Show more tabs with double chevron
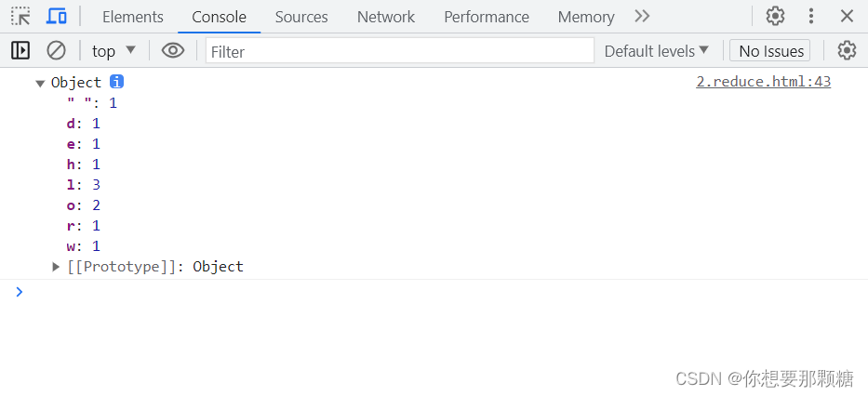The height and width of the screenshot is (396, 868). tap(642, 16)
